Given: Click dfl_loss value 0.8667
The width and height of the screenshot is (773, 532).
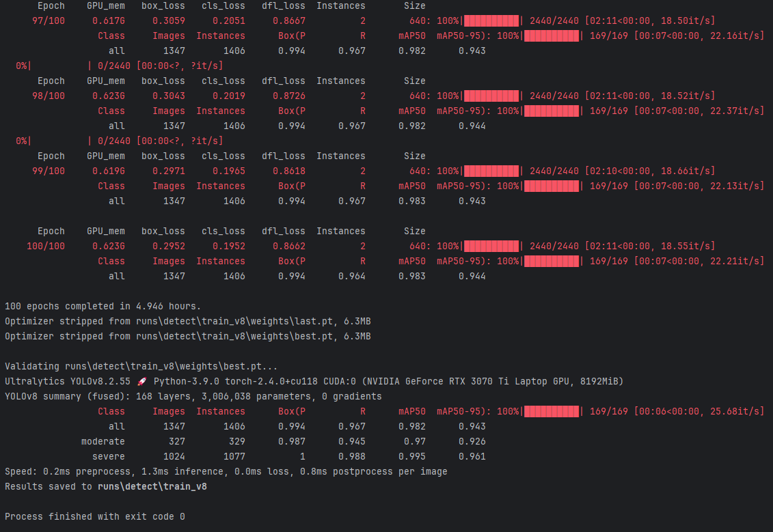Looking at the screenshot, I should coord(289,20).
